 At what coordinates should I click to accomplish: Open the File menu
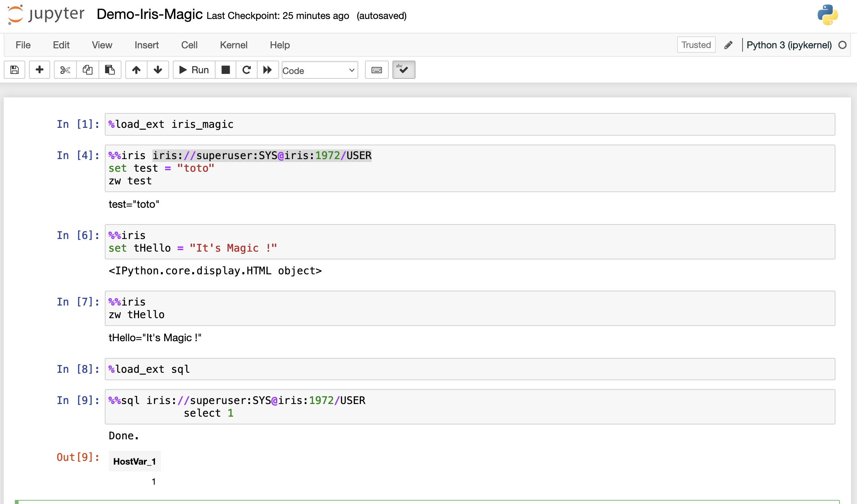[x=23, y=45]
